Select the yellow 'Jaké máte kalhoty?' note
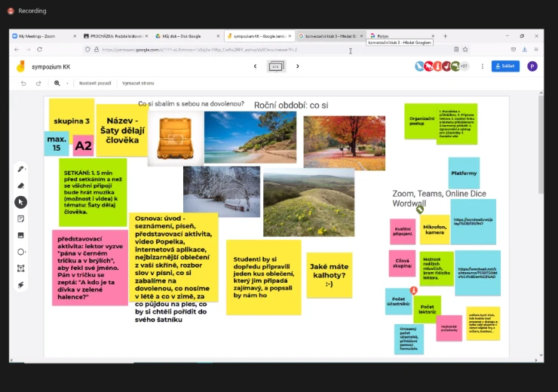The height and width of the screenshot is (392, 558). pyautogui.click(x=330, y=275)
